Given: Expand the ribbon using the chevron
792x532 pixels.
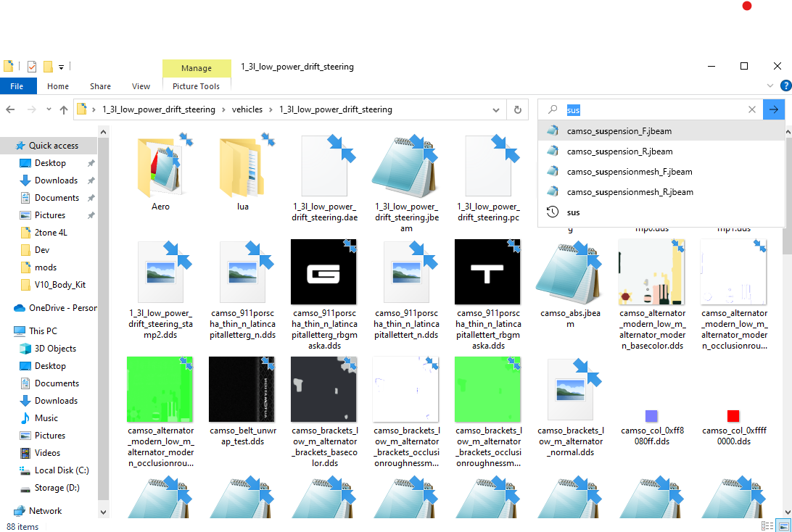Looking at the screenshot, I should [x=770, y=86].
